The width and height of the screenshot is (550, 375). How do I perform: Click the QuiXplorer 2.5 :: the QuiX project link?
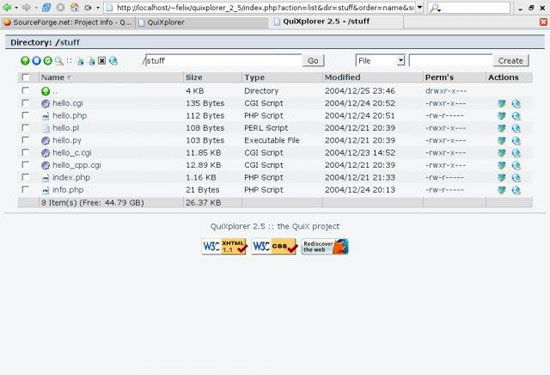click(x=275, y=227)
